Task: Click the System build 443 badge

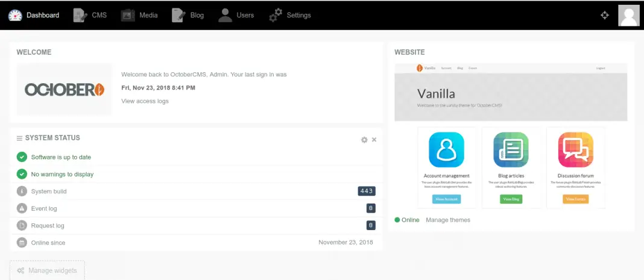Action: tap(367, 191)
